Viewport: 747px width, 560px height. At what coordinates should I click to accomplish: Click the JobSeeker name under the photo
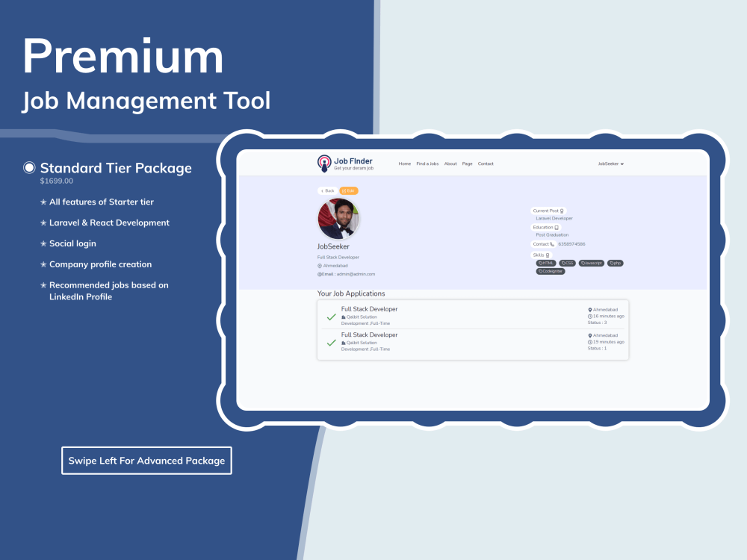pyautogui.click(x=333, y=246)
